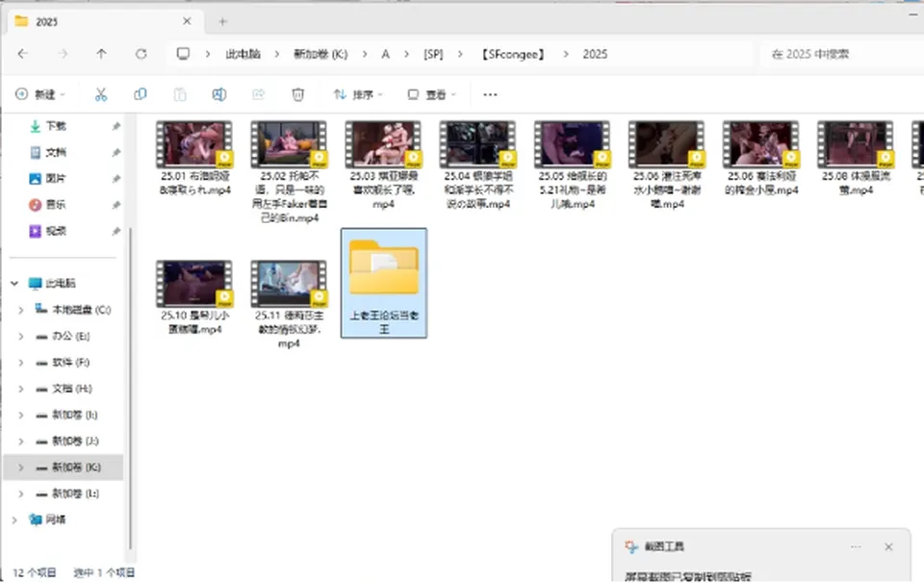Go up one folder level

coord(101,54)
